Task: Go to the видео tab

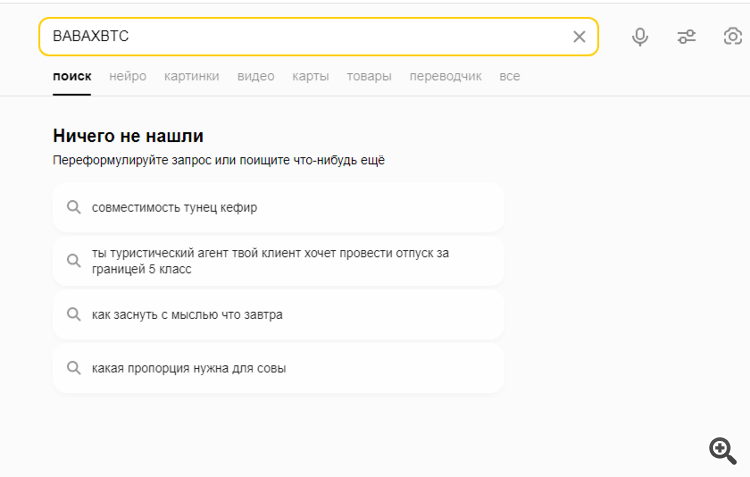Action: click(256, 76)
